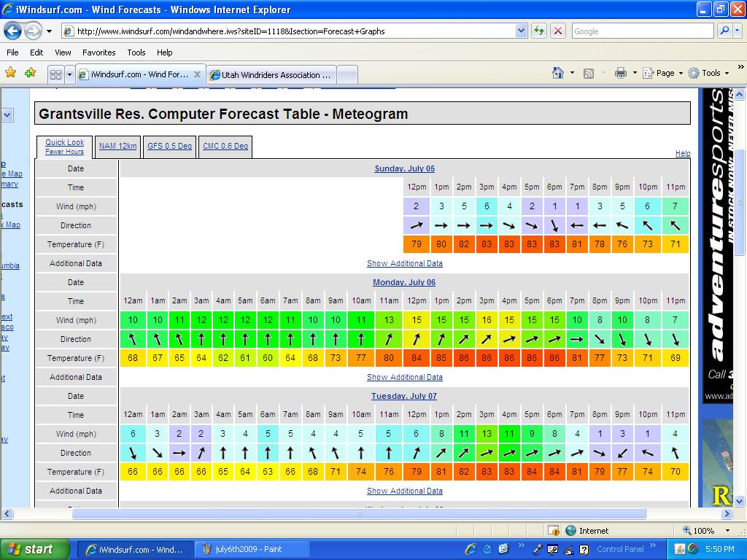Click the search magnifier icon

click(724, 31)
